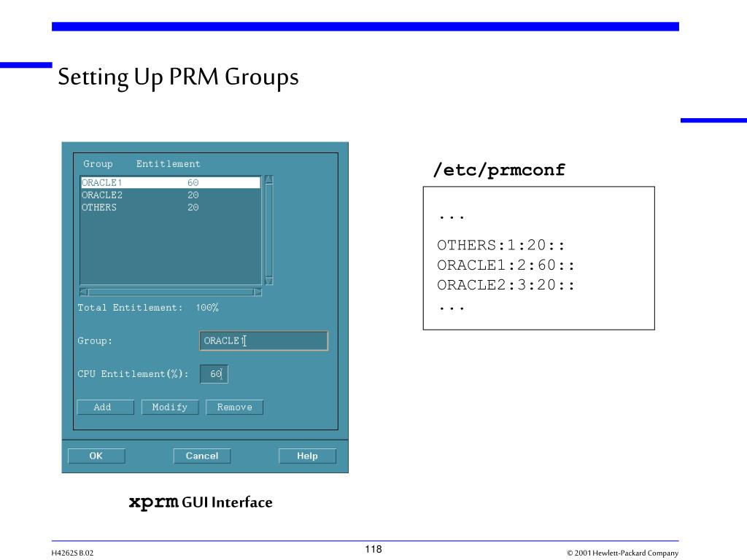Click the ORACLE1:2:60:: config line
Screen dimensions: 747x560
click(506, 265)
